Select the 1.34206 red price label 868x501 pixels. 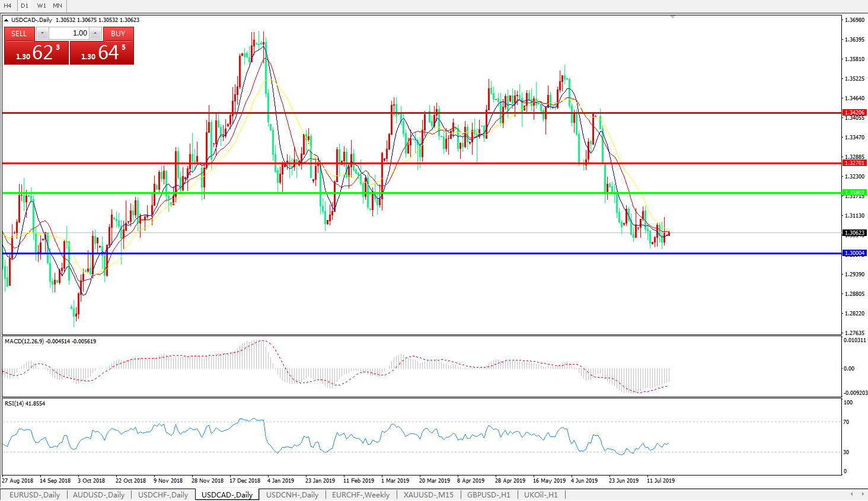854,113
